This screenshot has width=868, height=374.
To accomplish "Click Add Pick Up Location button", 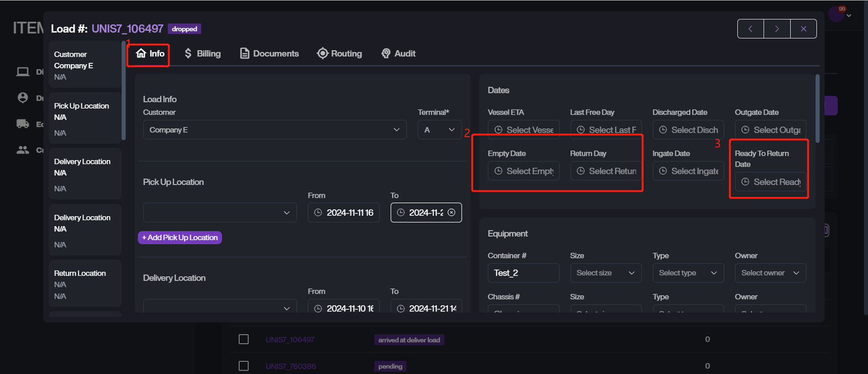I will point(180,237).
